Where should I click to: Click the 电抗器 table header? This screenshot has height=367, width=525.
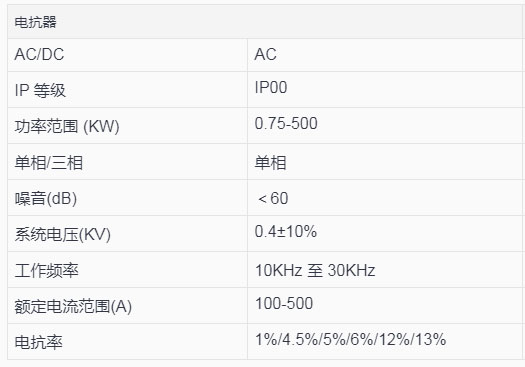[266, 22]
